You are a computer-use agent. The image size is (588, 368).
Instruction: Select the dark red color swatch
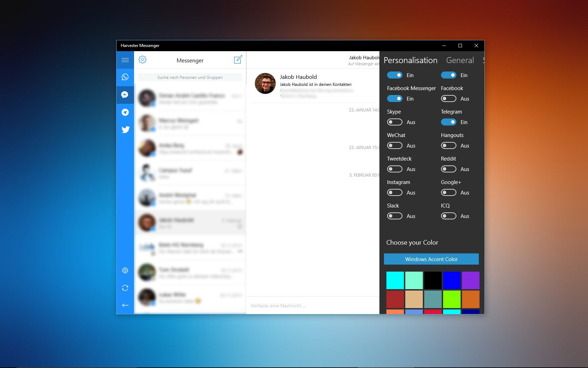[x=395, y=299]
